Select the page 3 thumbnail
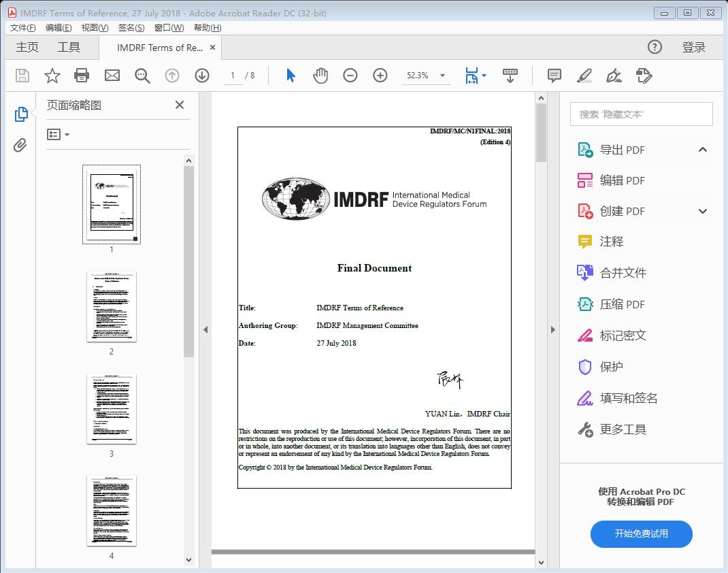 pyautogui.click(x=111, y=408)
